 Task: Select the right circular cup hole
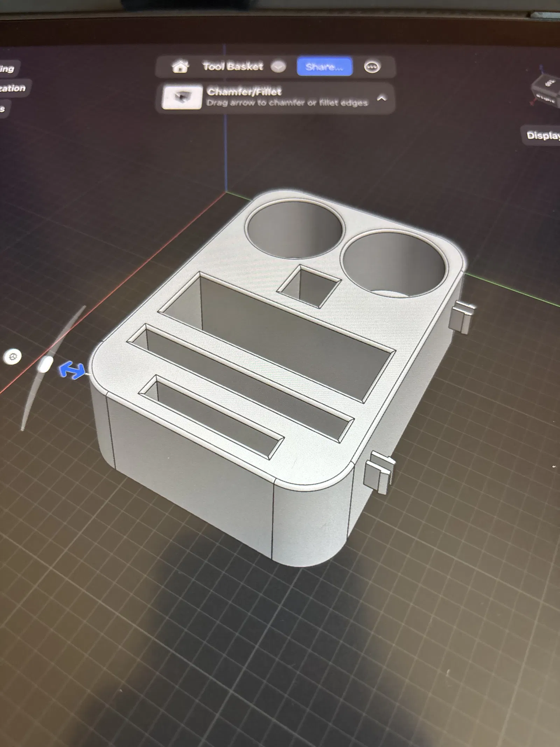394,264
